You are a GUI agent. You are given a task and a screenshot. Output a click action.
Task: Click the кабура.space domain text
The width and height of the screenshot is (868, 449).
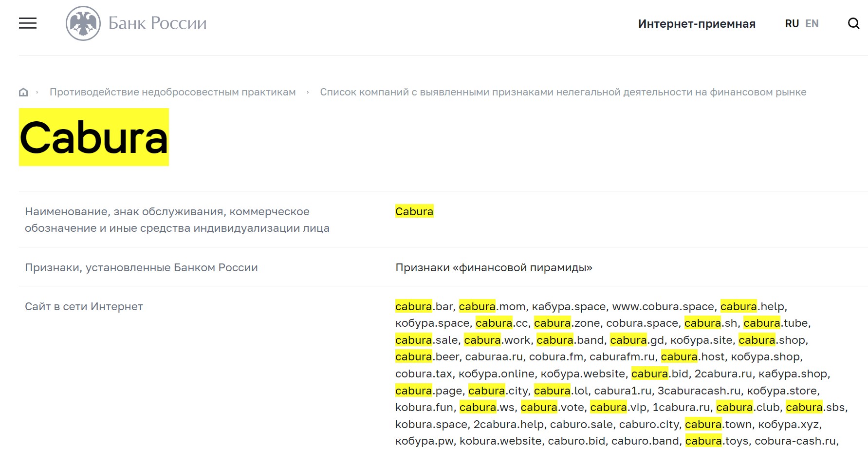click(569, 306)
